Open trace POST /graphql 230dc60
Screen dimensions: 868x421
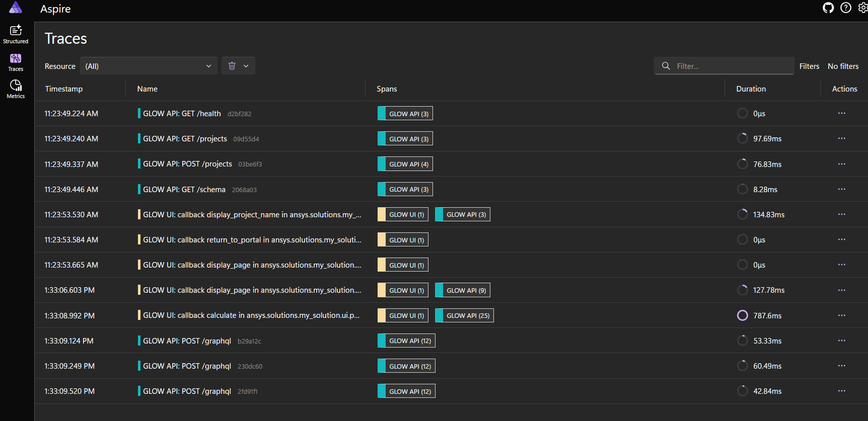coord(187,366)
